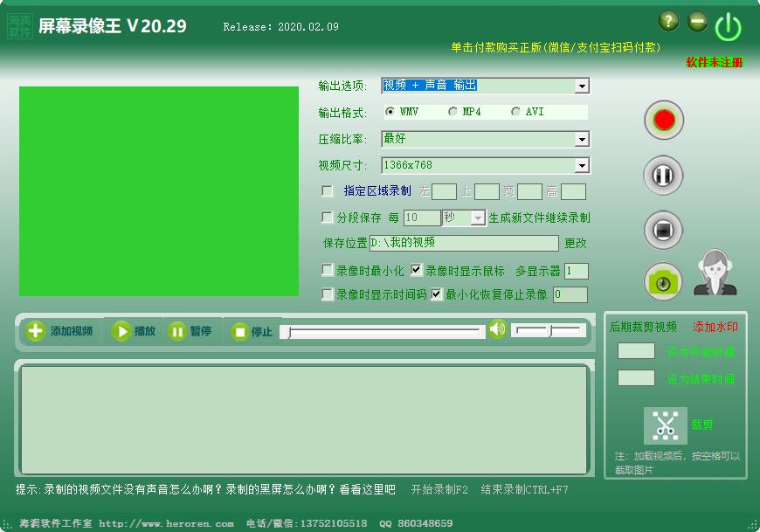760x532 pixels.
Task: Pause recording with the round pause button
Action: (x=663, y=175)
